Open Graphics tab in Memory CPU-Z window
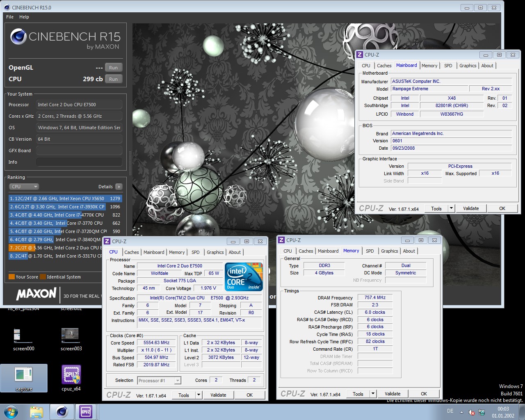The image size is (525, 420). (390, 251)
